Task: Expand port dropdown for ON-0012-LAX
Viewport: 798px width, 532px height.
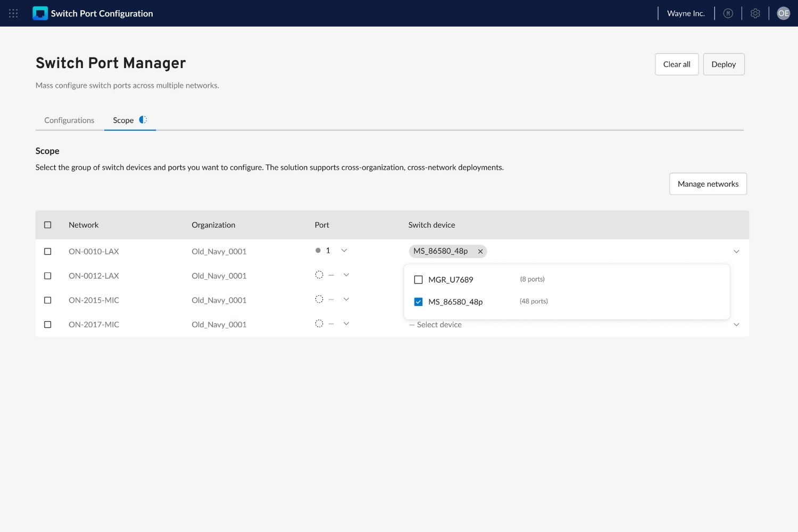Action: point(346,275)
